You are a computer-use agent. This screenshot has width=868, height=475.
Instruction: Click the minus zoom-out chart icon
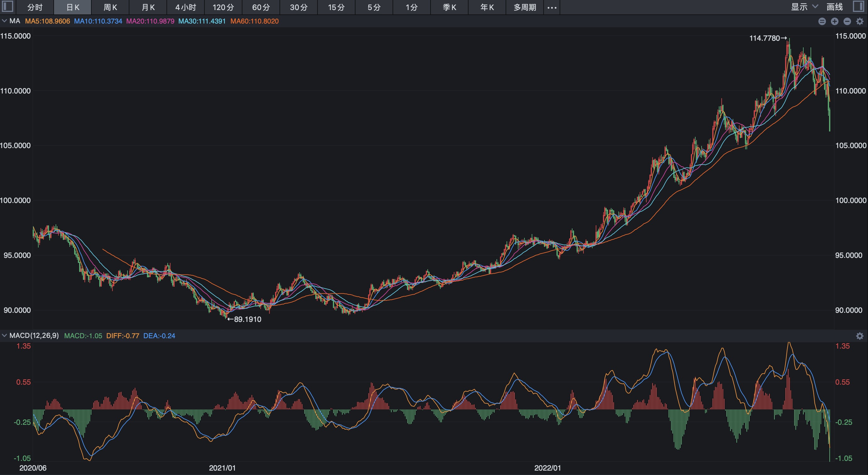(847, 22)
